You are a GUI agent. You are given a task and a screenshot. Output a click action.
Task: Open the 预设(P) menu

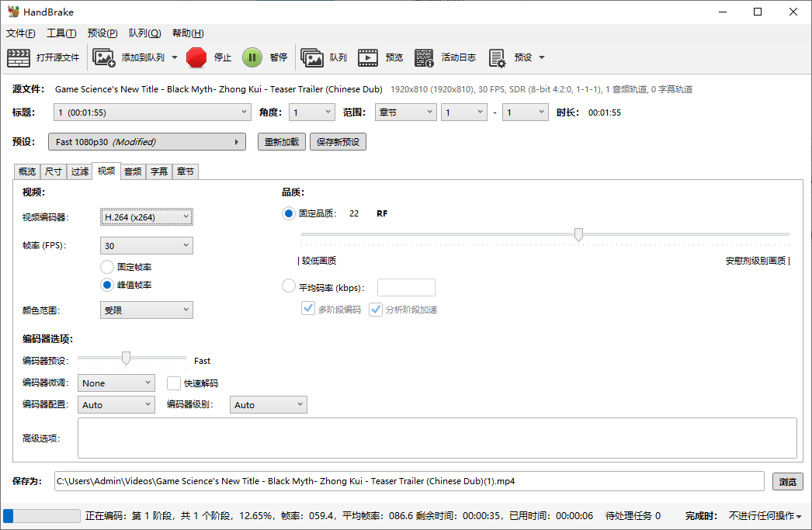[x=102, y=33]
